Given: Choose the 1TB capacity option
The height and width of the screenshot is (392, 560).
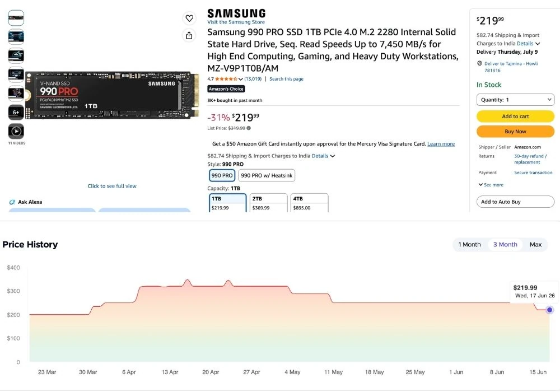Looking at the screenshot, I should 227,203.
